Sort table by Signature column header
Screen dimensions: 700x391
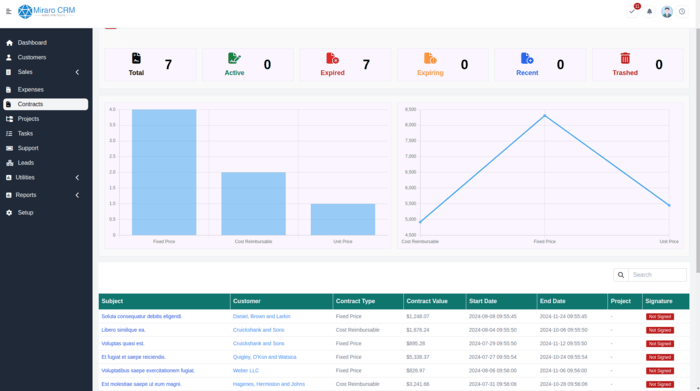tap(666, 301)
